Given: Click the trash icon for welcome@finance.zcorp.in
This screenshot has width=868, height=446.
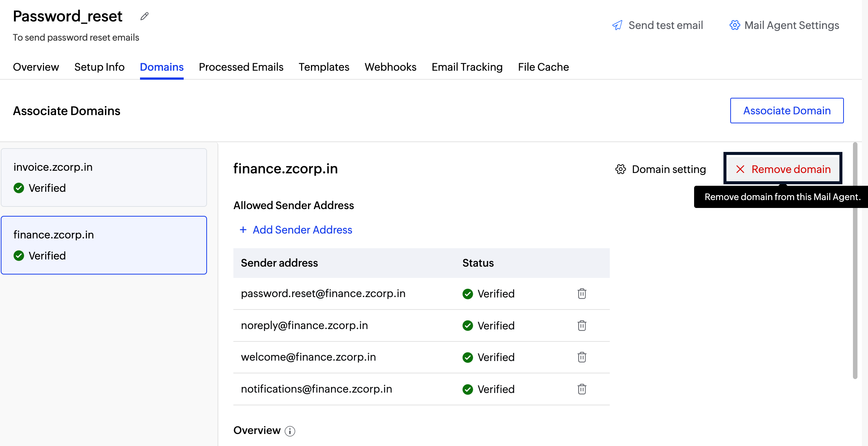Looking at the screenshot, I should (582, 357).
